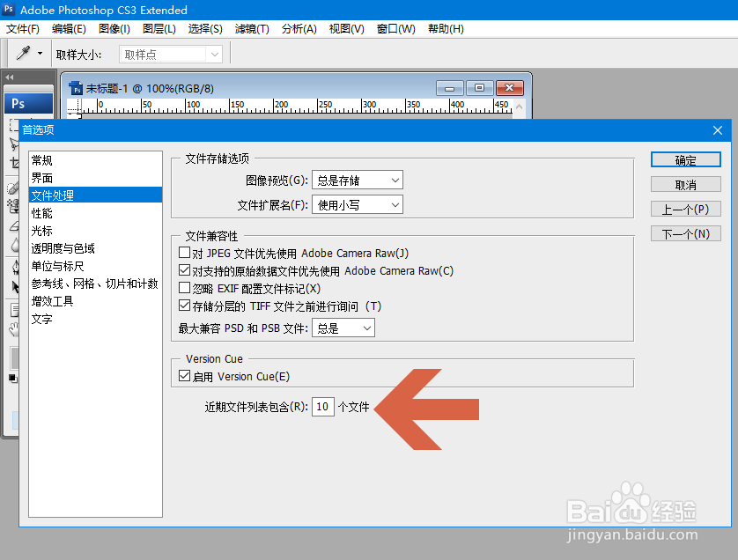Open the 滤镜 menu
This screenshot has width=738, height=560.
[251, 29]
